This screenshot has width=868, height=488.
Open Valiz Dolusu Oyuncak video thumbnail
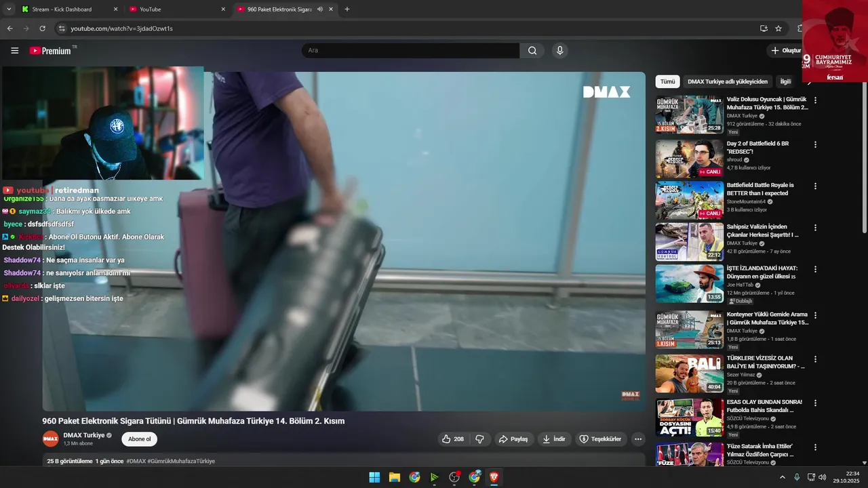point(689,115)
